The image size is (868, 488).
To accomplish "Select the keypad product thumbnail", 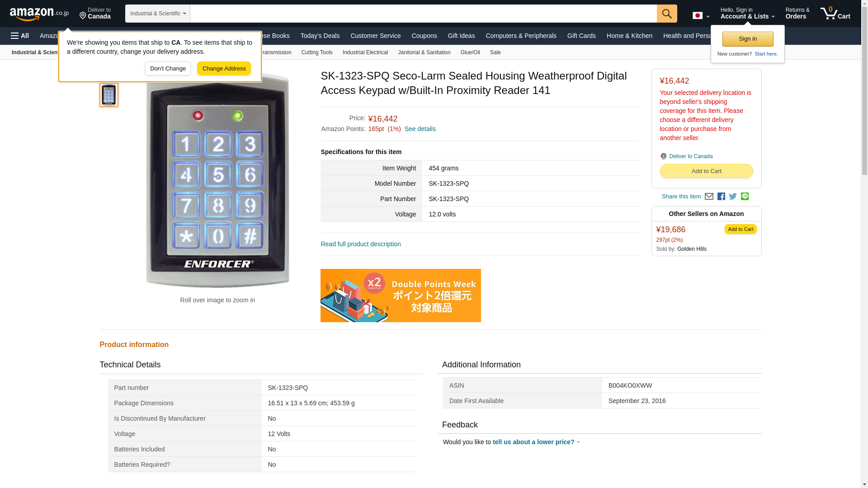I will point(109,95).
